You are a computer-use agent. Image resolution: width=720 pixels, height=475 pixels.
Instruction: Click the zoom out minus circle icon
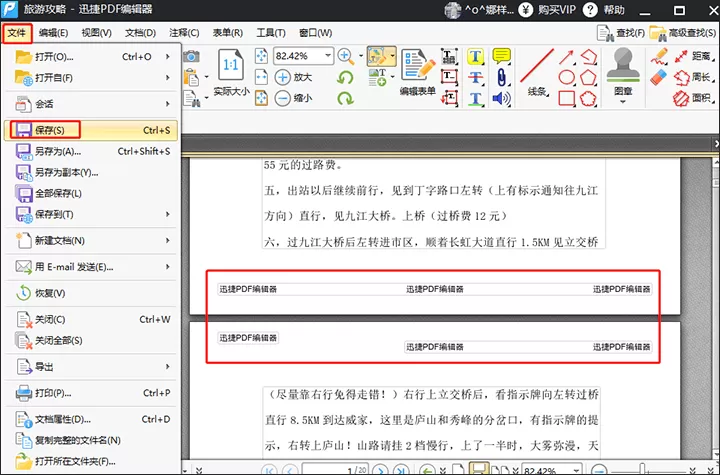tap(282, 98)
